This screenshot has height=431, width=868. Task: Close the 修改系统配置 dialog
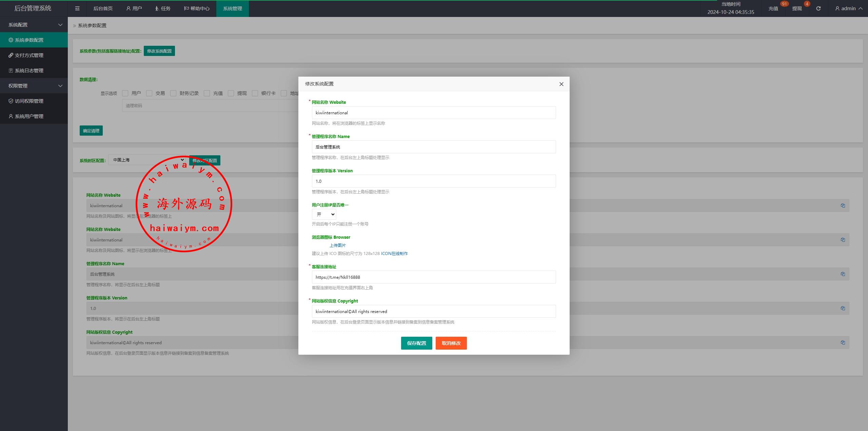click(x=561, y=84)
